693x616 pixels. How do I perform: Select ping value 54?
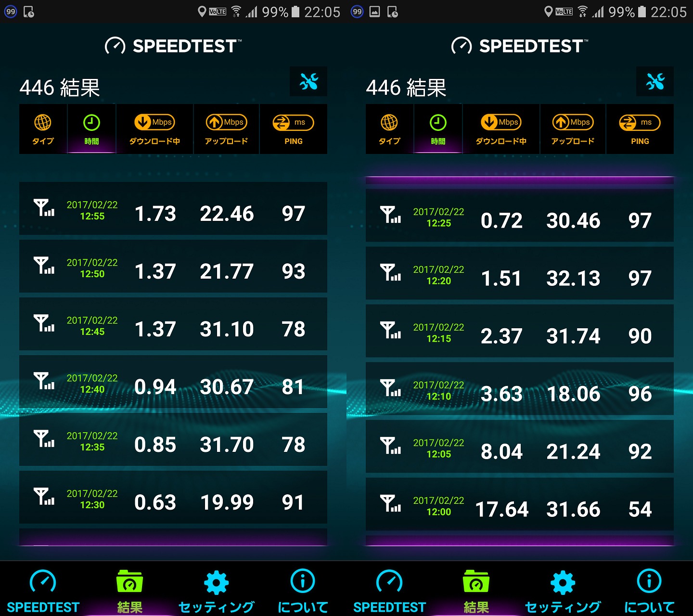(x=640, y=509)
